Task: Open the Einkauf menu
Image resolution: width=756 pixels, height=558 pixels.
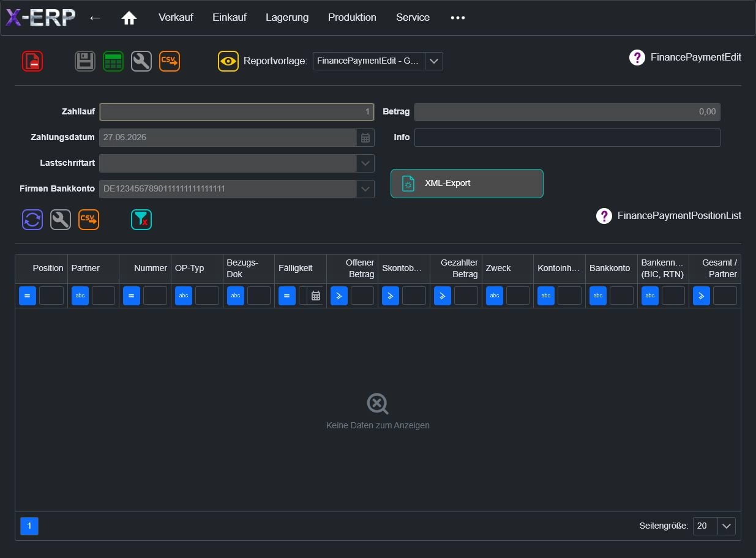Action: coord(230,18)
